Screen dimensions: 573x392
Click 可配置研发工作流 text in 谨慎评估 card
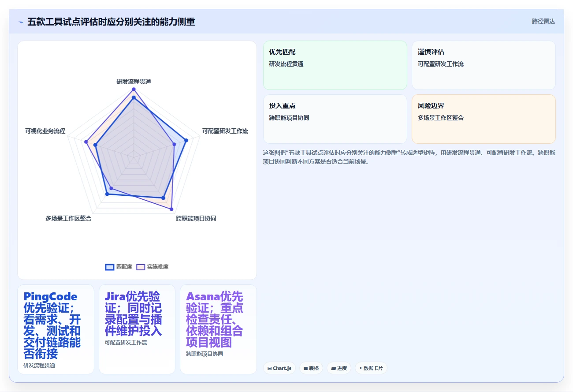441,64
